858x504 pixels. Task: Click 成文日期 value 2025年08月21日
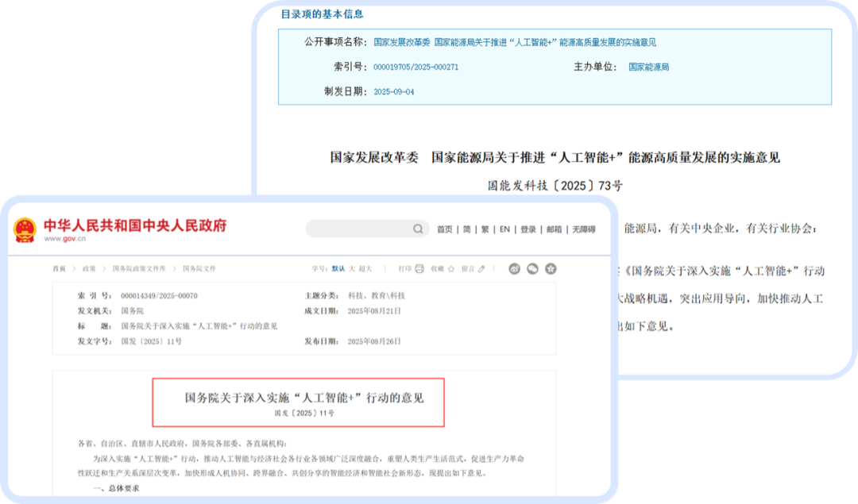[x=374, y=311]
